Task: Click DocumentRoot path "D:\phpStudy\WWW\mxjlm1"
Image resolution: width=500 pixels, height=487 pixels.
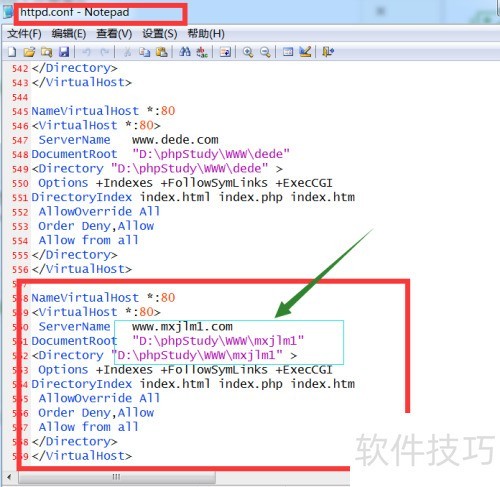Action: pyautogui.click(x=218, y=341)
